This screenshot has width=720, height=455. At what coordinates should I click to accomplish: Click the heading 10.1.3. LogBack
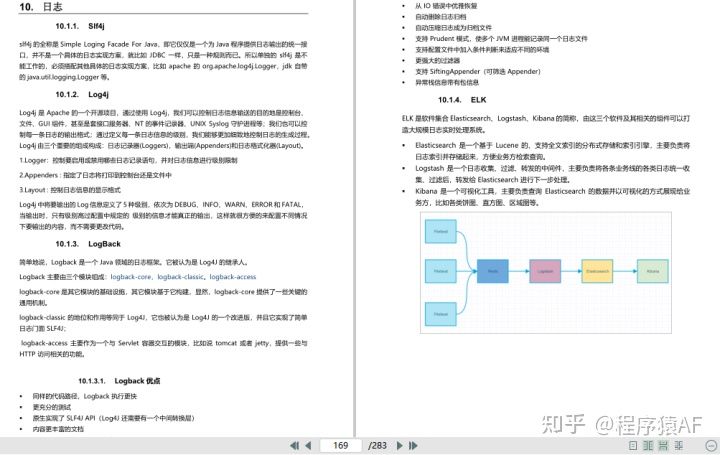[x=88, y=244]
